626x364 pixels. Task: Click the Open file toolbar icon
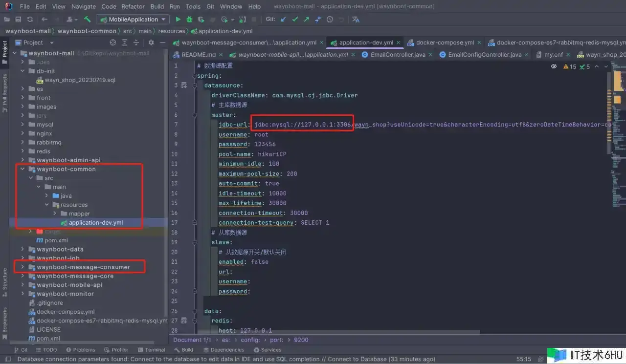pyautogui.click(x=7, y=20)
